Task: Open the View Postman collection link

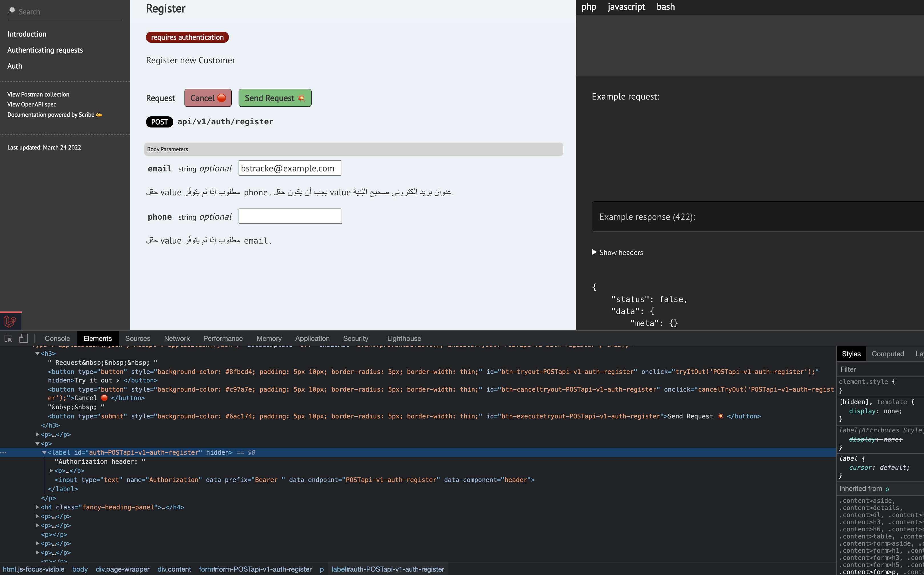Action: point(38,94)
